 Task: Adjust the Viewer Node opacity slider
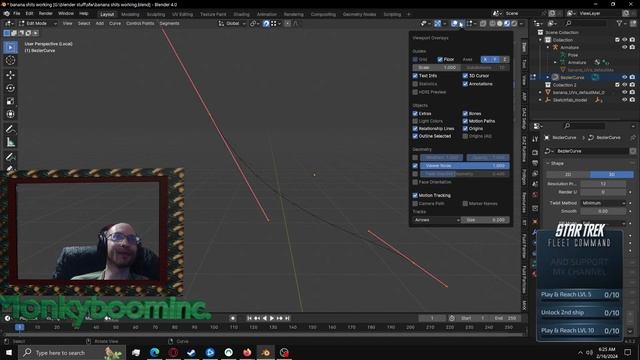[x=465, y=166]
